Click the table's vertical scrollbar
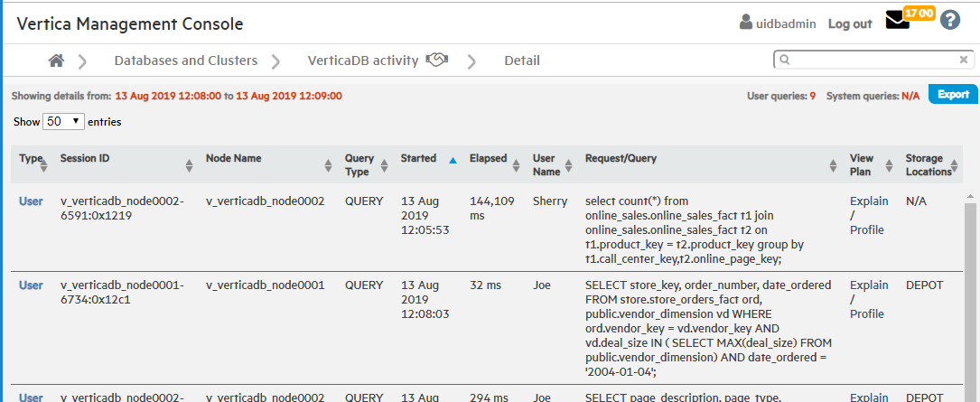This screenshot has width=980, height=402. point(972,289)
